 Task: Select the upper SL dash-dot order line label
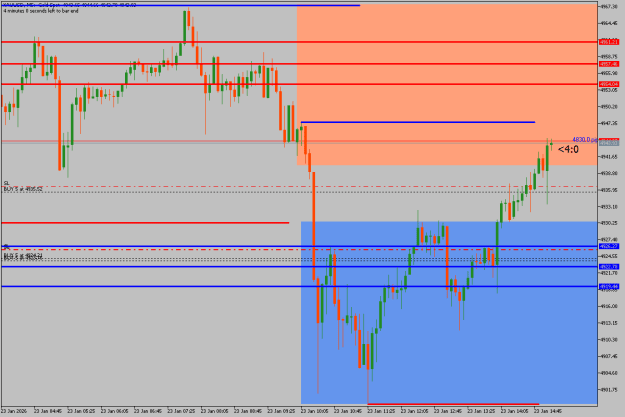[x=6, y=183]
